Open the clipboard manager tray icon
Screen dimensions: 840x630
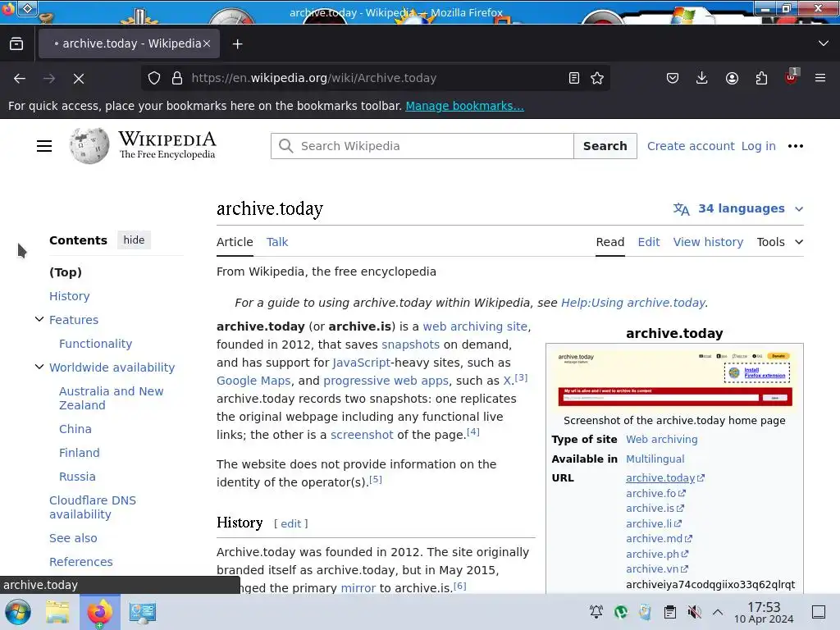pos(669,612)
